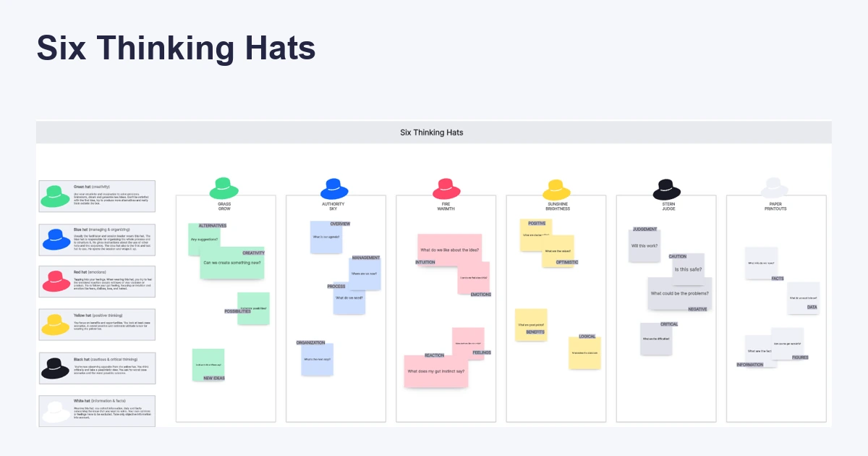
Task: Click the ALTERNATIVES label
Action: tap(213, 226)
